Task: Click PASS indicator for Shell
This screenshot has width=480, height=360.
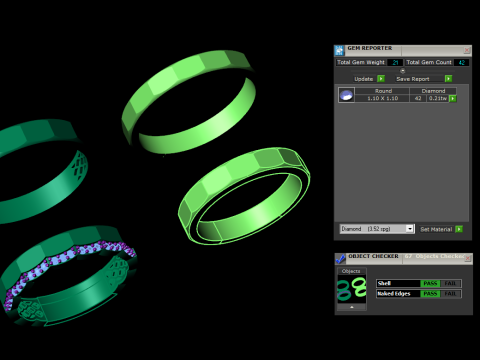Action: tap(430, 283)
